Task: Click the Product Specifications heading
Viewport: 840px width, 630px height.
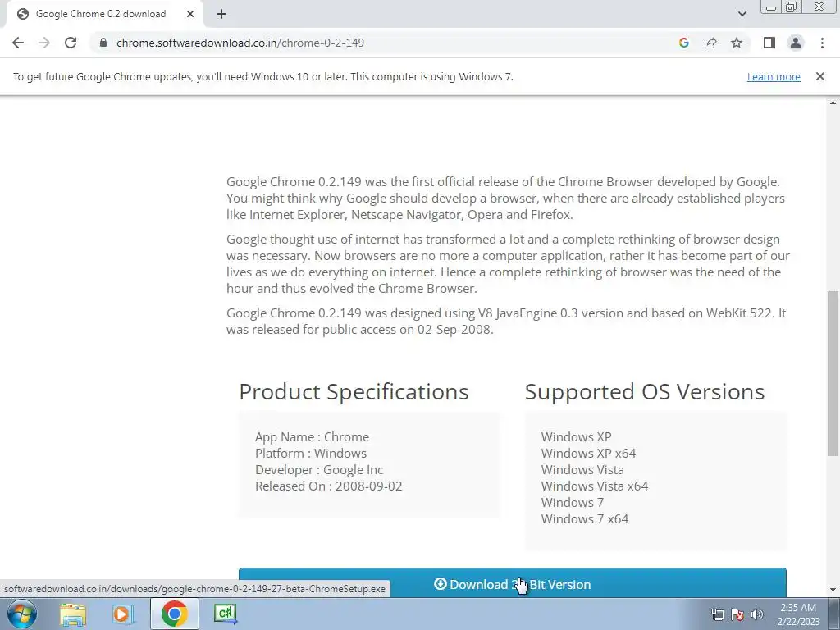Action: point(354,391)
